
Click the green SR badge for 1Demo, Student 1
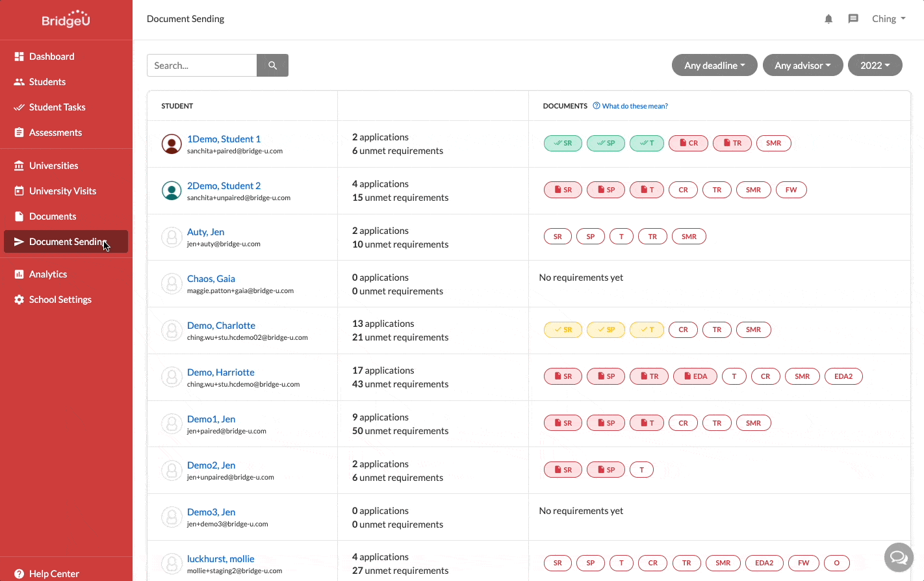[563, 143]
